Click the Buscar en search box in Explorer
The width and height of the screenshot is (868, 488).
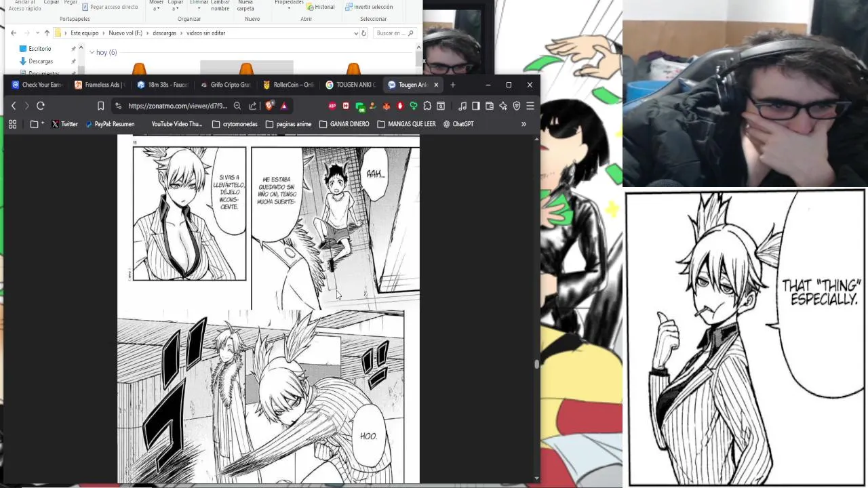point(395,33)
